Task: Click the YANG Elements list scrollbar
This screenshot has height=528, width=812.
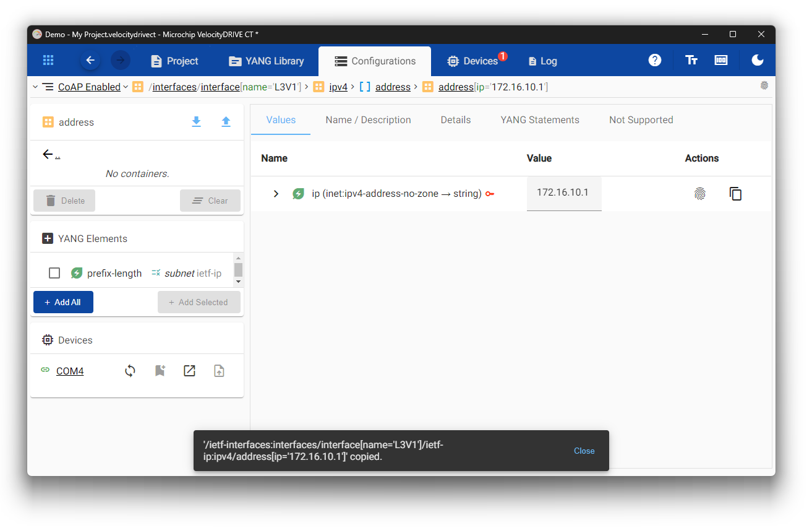Action: pos(238,270)
